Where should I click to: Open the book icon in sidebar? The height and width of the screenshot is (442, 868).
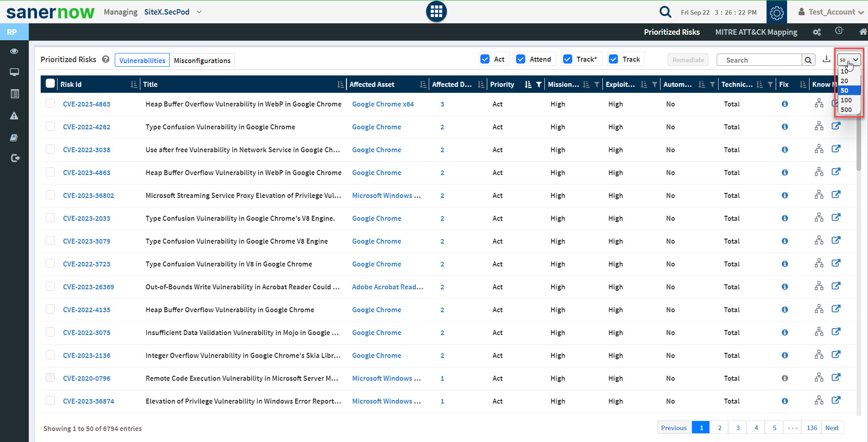[x=14, y=138]
